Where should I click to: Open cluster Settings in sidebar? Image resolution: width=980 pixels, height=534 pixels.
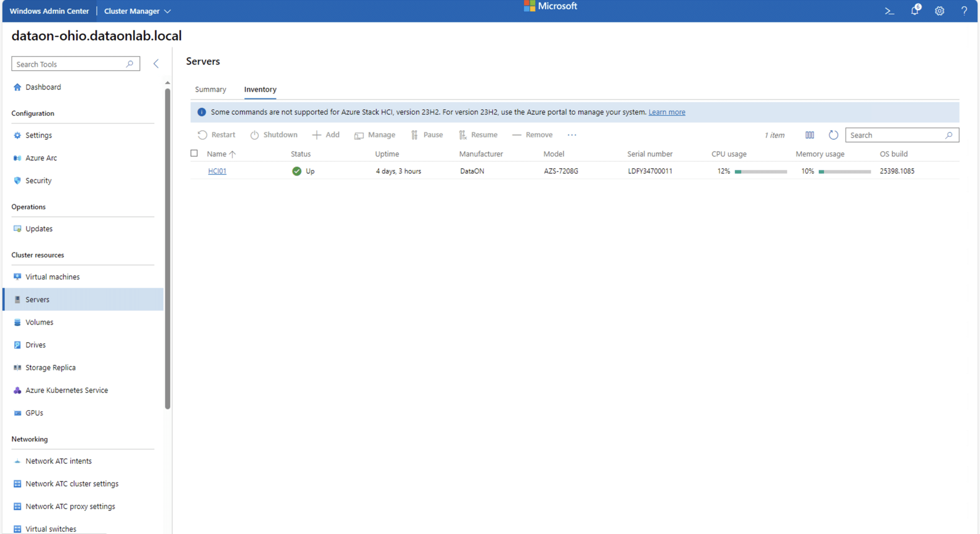pos(39,135)
